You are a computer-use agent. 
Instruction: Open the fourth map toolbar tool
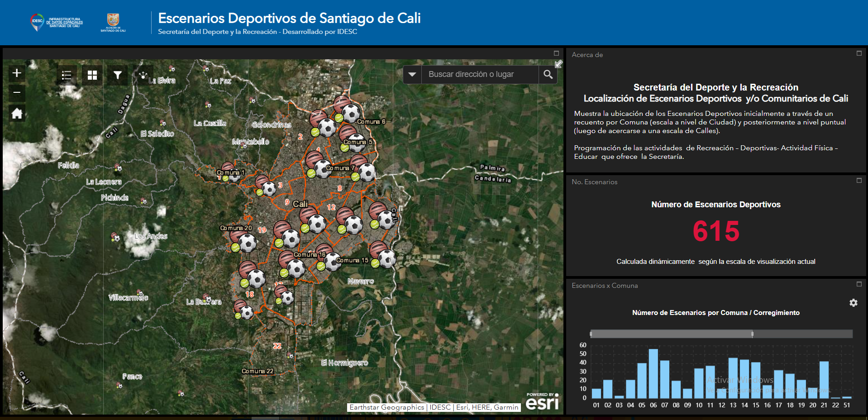point(143,75)
